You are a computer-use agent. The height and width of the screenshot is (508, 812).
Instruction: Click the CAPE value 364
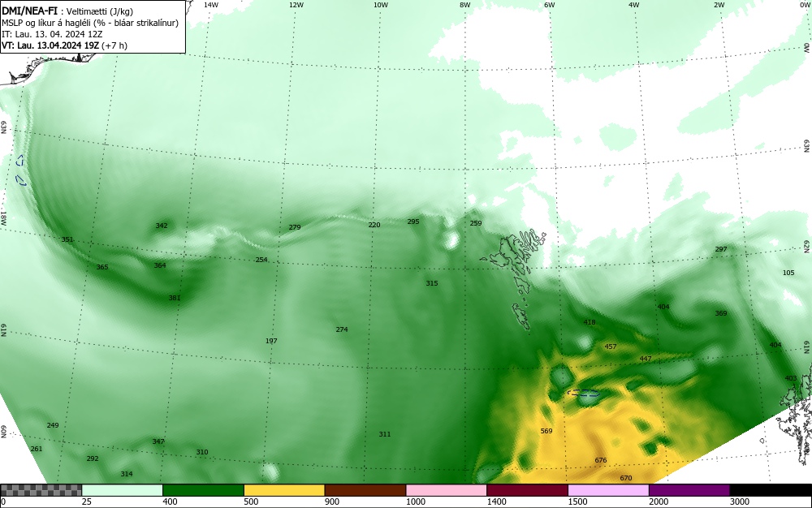(x=160, y=265)
